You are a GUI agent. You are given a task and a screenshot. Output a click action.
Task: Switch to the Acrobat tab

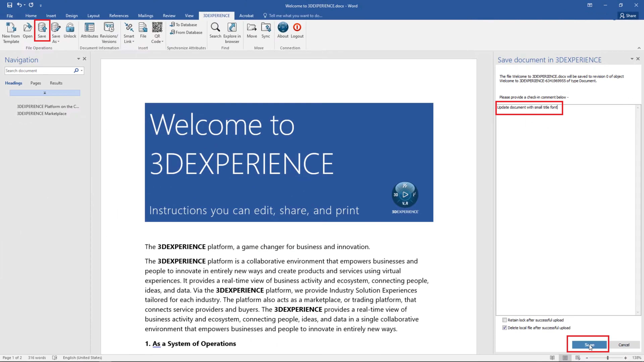pyautogui.click(x=246, y=16)
